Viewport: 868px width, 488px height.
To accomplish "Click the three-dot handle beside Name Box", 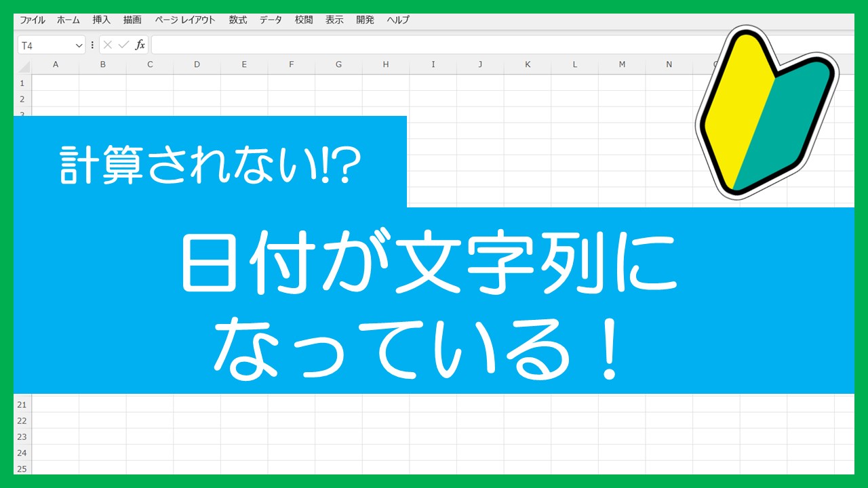I will pyautogui.click(x=92, y=45).
